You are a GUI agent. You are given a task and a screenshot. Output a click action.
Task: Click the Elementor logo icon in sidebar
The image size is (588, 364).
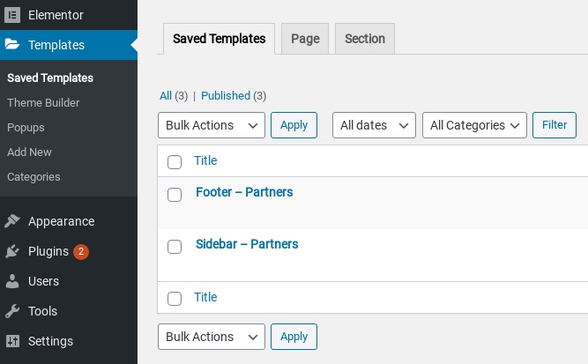12,15
